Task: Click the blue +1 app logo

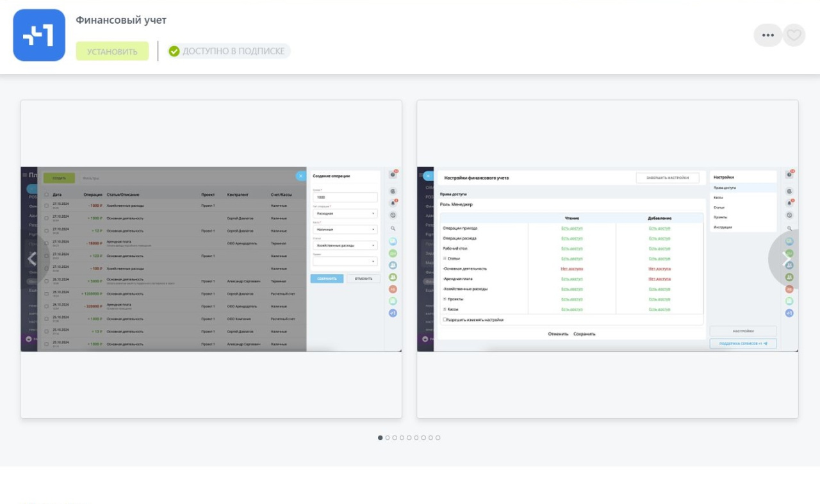Action: [39, 35]
